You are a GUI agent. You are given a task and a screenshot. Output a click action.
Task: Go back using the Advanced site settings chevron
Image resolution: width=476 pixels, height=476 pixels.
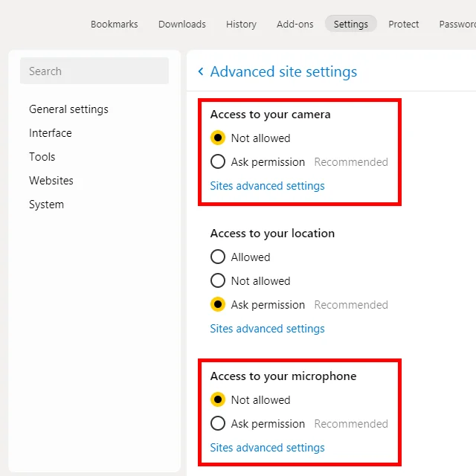pos(201,71)
